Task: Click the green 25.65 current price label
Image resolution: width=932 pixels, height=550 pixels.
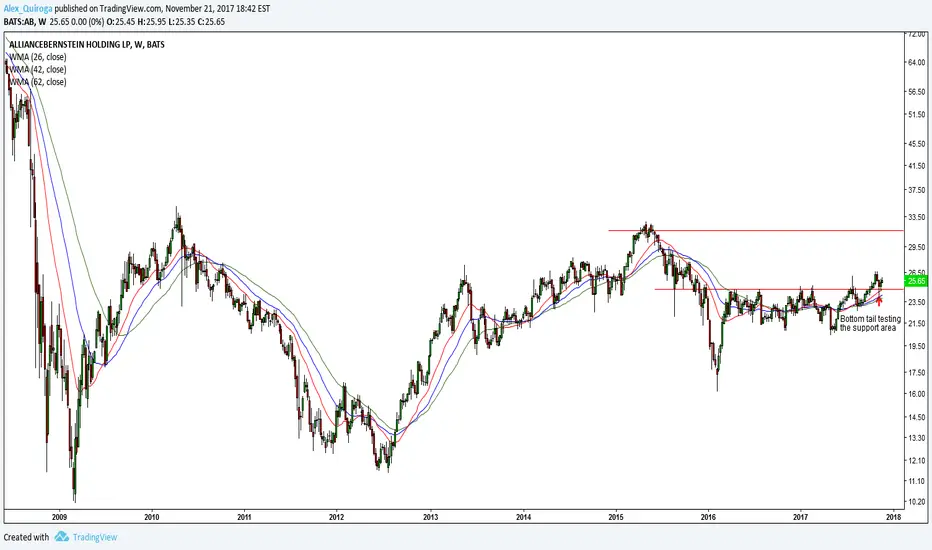Action: [x=916, y=281]
